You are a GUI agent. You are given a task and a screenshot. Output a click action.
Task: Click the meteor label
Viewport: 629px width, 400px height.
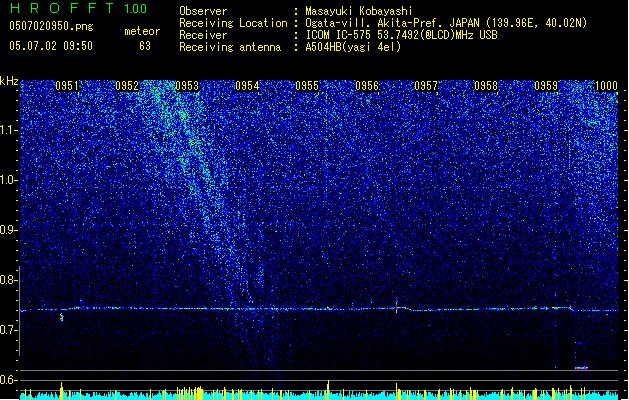pyautogui.click(x=142, y=31)
